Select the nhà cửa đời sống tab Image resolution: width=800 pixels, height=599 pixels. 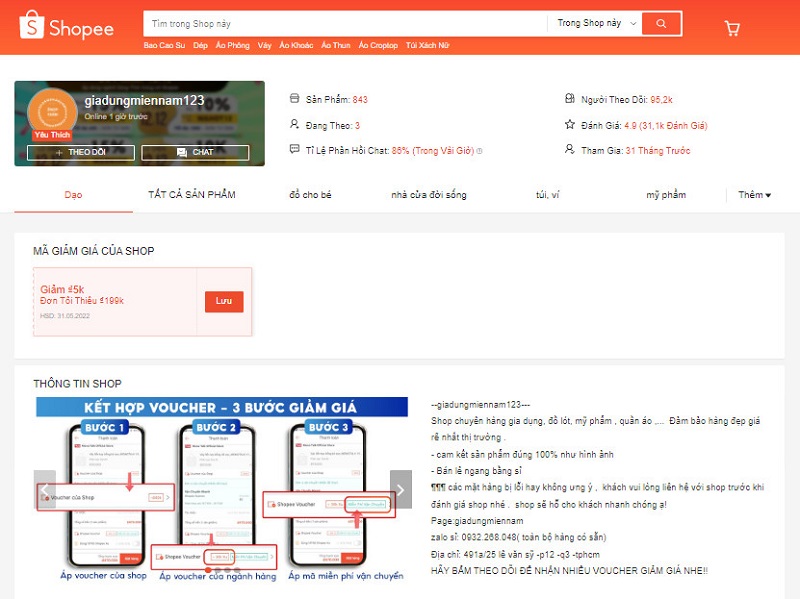pos(428,195)
